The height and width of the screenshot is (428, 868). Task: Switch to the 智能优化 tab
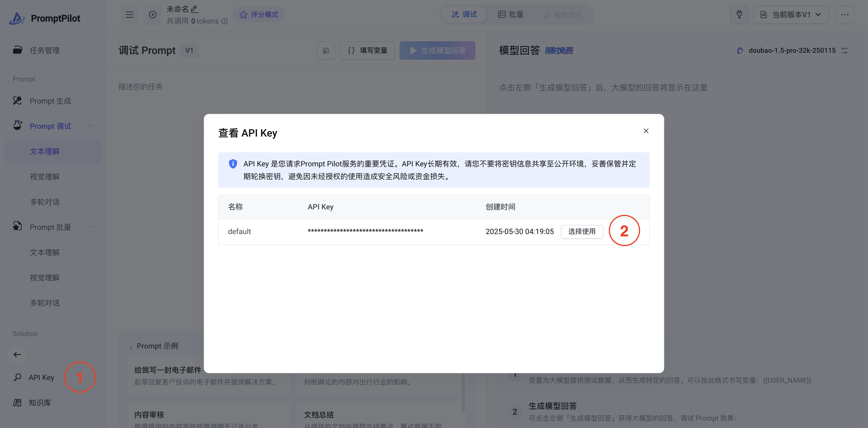tap(563, 14)
